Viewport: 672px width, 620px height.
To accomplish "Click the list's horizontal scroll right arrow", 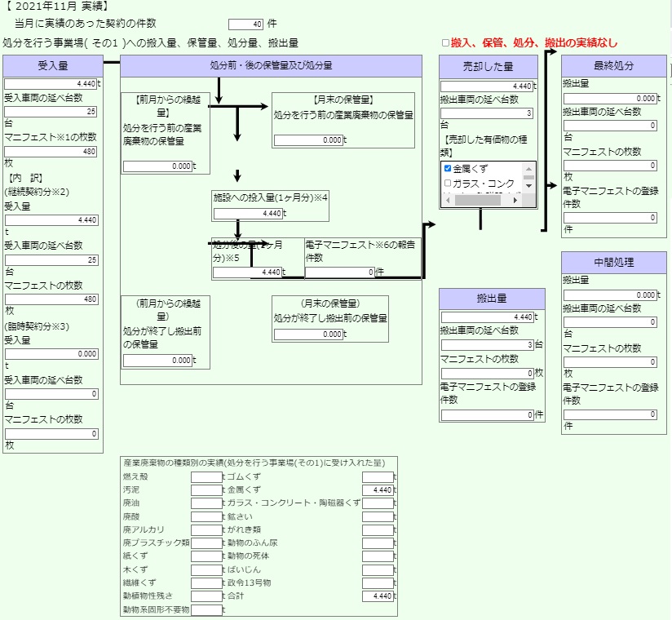I will click(515, 200).
